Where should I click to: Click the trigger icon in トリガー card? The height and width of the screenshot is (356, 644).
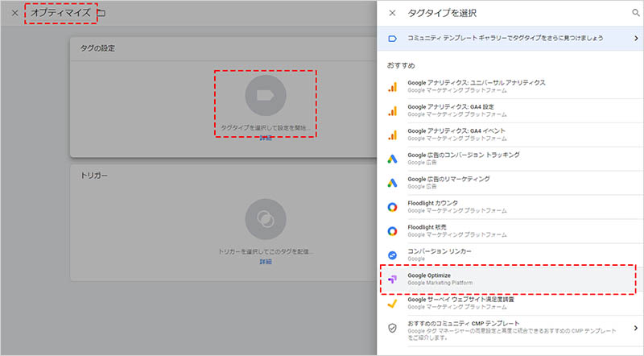click(265, 218)
